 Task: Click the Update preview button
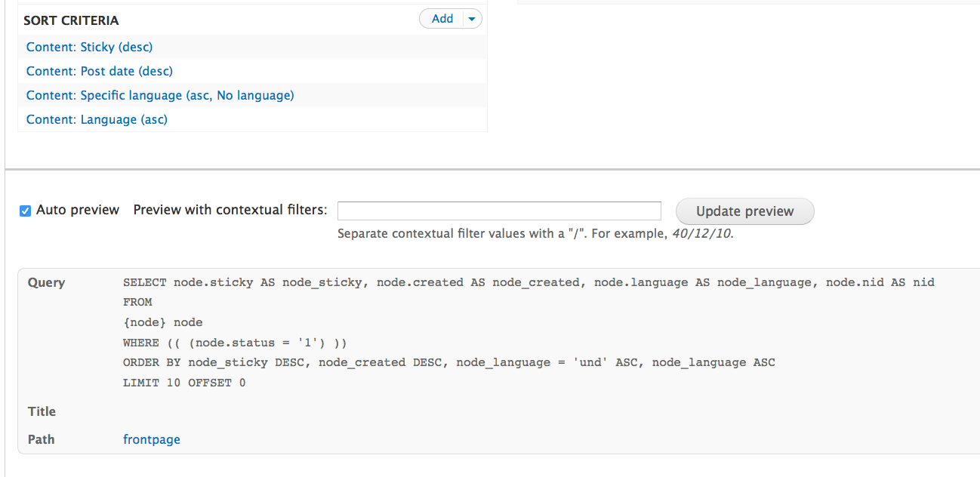click(744, 211)
